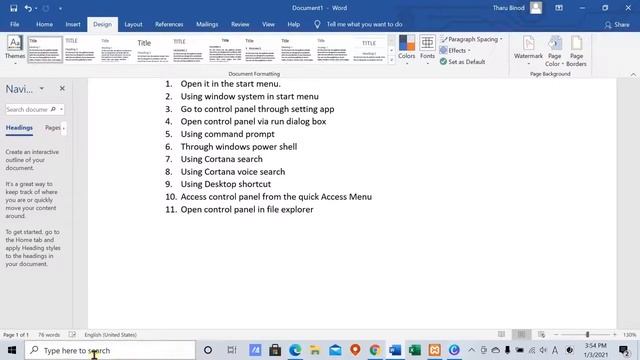Click the taskbar Type here to search box
Viewport: 640px width, 360px height.
click(109, 350)
